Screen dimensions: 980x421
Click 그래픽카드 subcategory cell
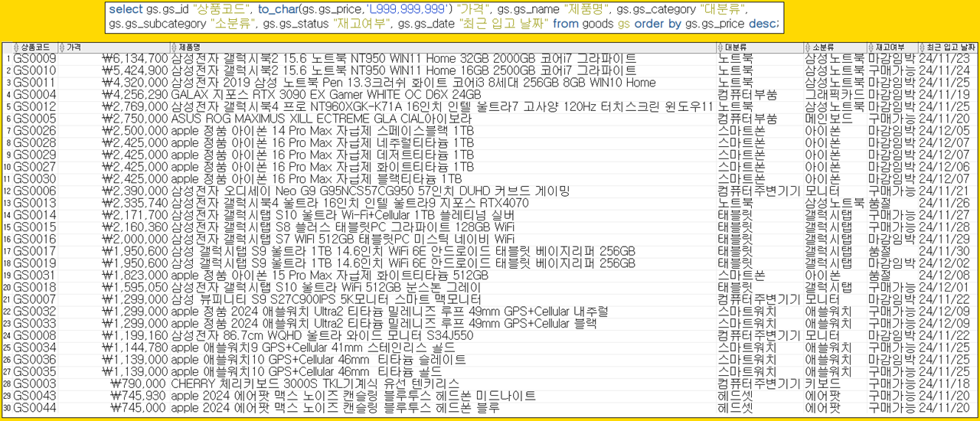pyautogui.click(x=835, y=95)
